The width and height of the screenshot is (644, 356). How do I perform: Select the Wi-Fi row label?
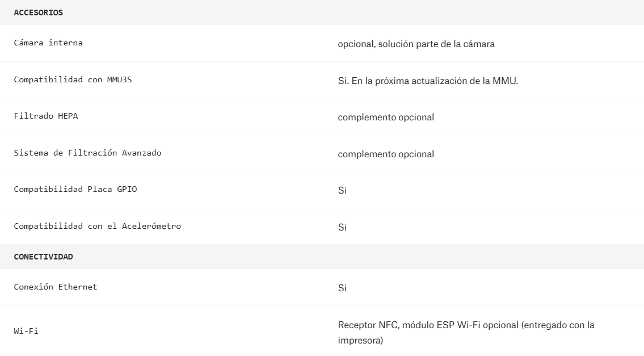(x=26, y=330)
